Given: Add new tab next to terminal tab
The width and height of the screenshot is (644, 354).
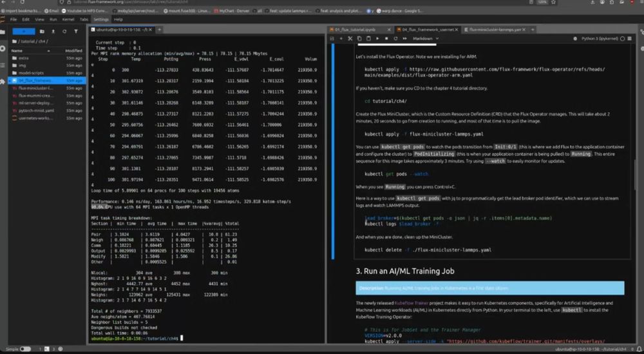Looking at the screenshot, I should (x=159, y=30).
